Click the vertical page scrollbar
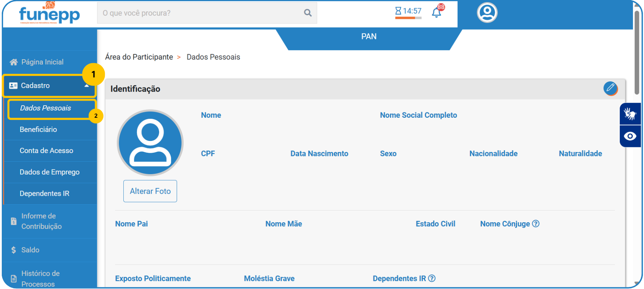 (637, 54)
